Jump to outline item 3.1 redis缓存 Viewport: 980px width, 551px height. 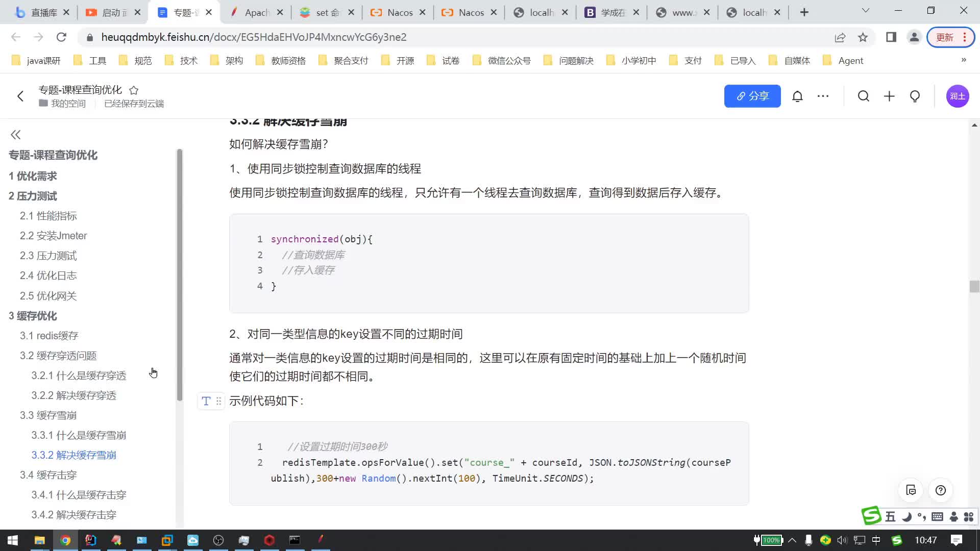coord(49,336)
